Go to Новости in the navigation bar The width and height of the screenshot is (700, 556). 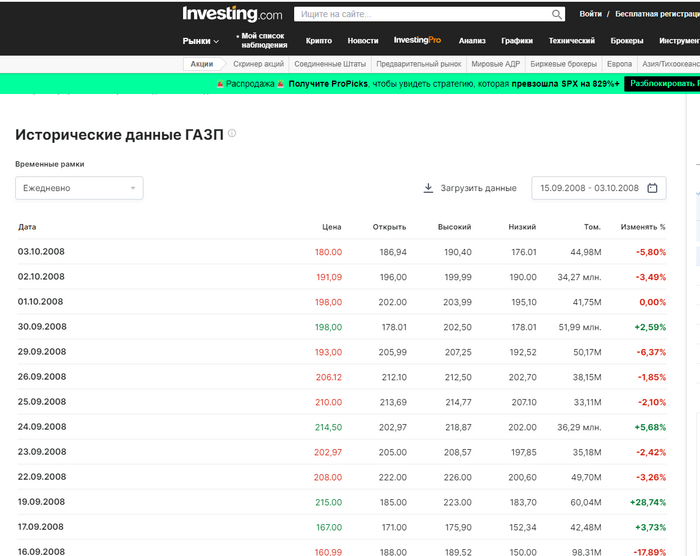363,41
